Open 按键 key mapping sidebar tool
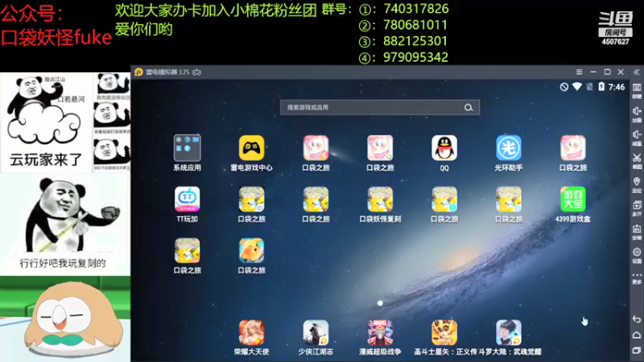The height and width of the screenshot is (362, 644). [637, 91]
